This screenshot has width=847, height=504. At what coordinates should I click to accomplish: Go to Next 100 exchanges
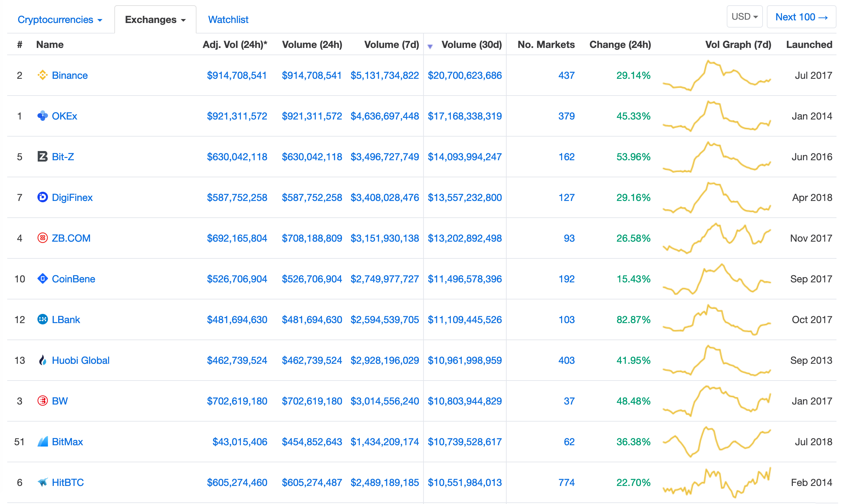click(x=801, y=17)
